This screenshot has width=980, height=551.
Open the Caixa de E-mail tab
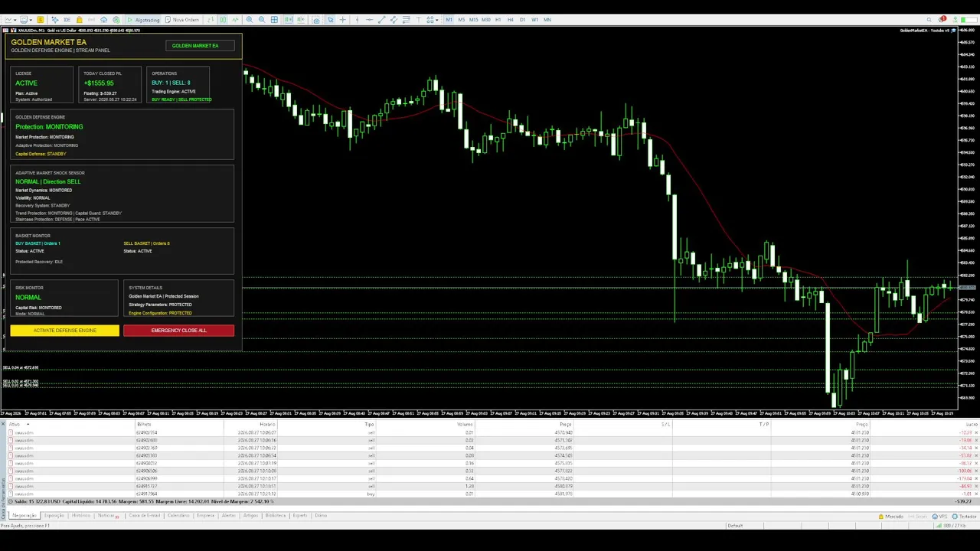(144, 516)
